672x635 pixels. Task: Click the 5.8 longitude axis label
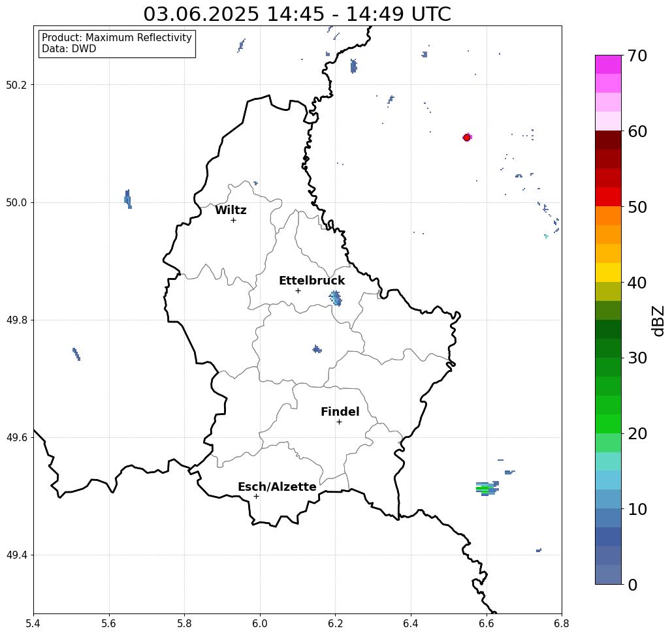click(184, 623)
